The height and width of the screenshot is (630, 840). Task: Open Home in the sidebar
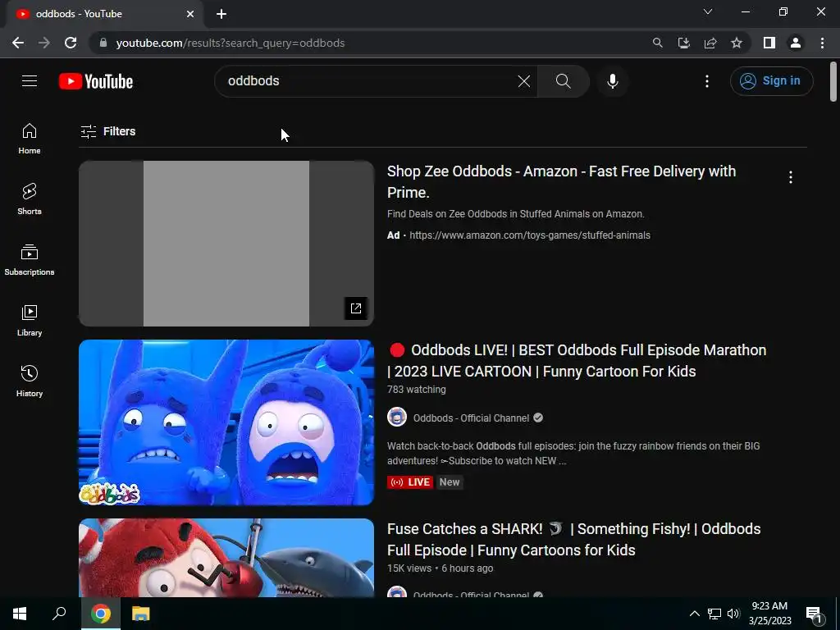point(30,139)
